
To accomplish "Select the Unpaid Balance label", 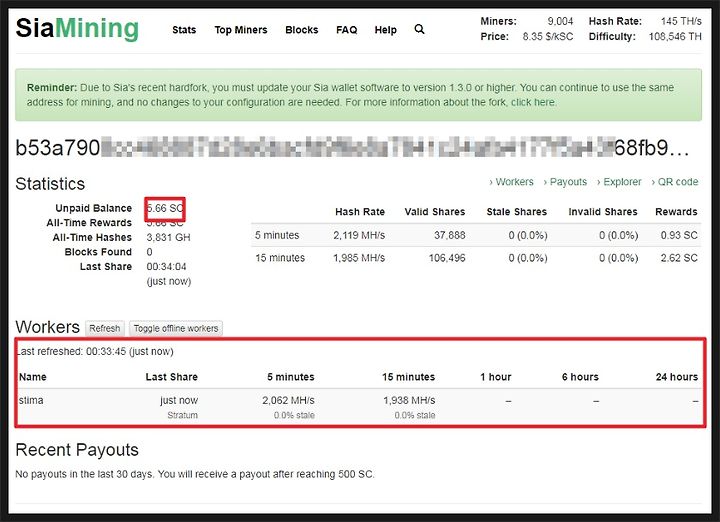I will pos(94,208).
